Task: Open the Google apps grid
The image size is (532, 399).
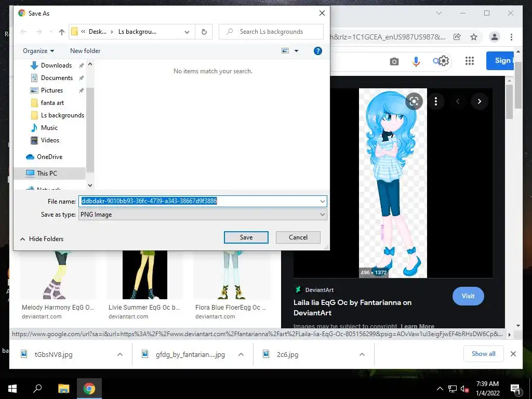Action: (x=470, y=61)
